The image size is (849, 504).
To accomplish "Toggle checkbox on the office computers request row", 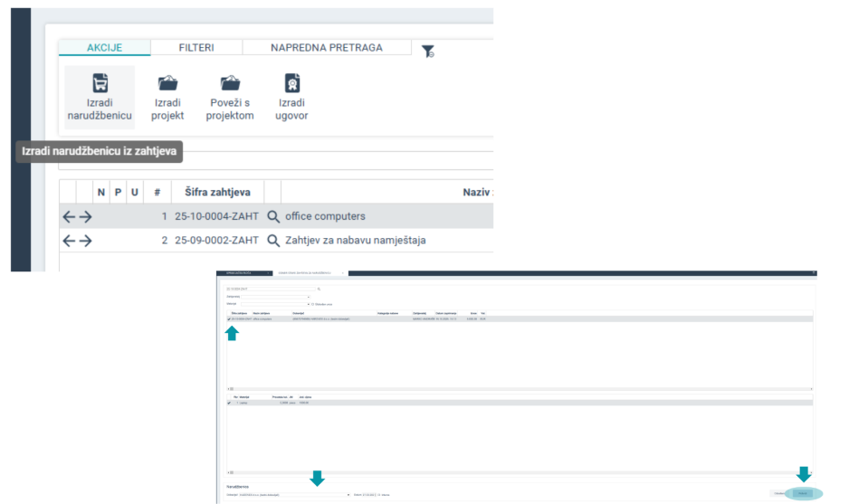I will (228, 319).
